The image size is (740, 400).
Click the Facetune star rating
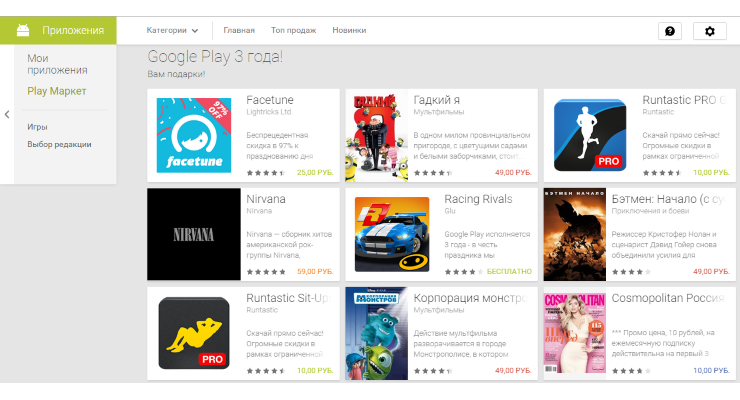[266, 173]
